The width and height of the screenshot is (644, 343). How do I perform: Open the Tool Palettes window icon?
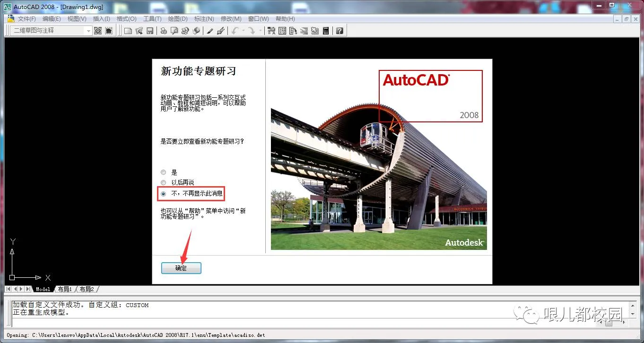pyautogui.click(x=293, y=31)
